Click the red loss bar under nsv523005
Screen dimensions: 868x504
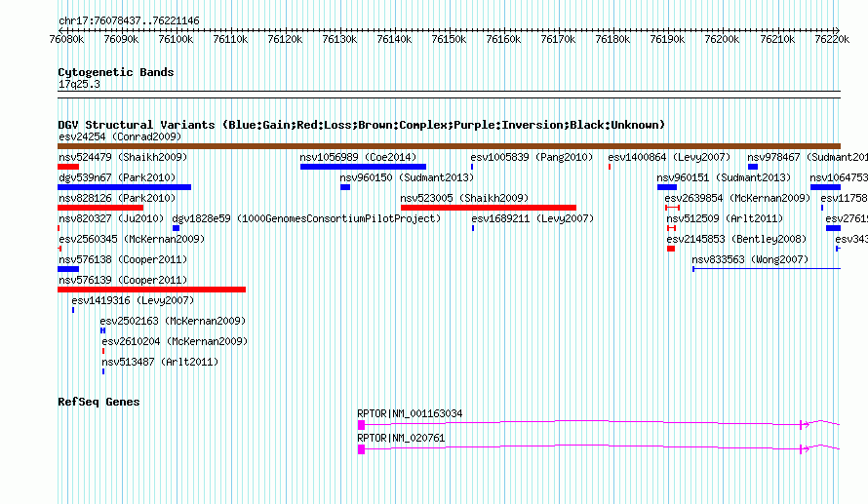489,208
